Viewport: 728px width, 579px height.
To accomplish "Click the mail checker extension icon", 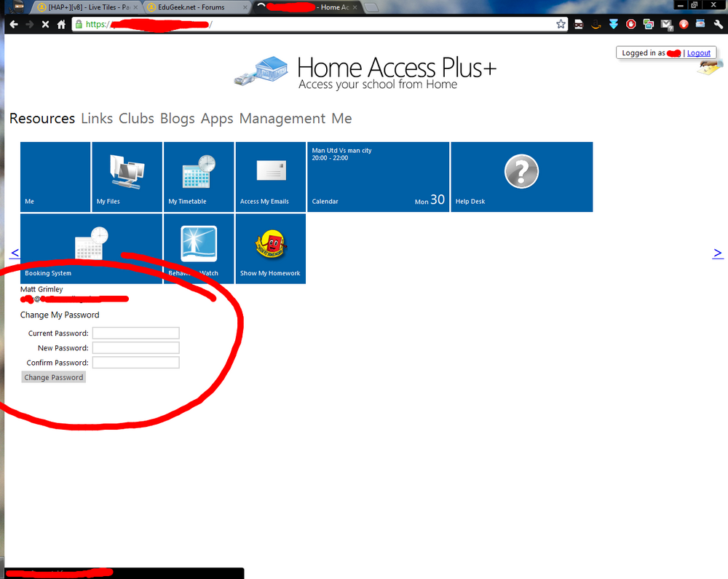I will (666, 25).
